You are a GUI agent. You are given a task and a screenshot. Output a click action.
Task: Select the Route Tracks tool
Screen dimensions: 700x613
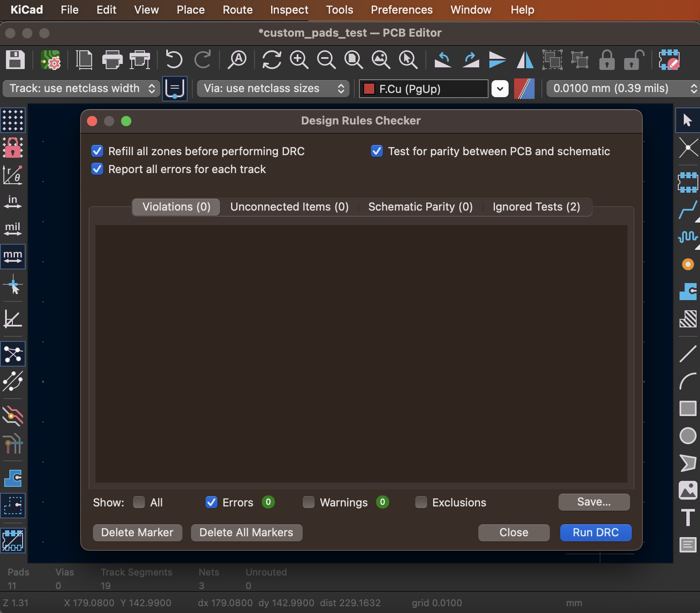tap(688, 211)
